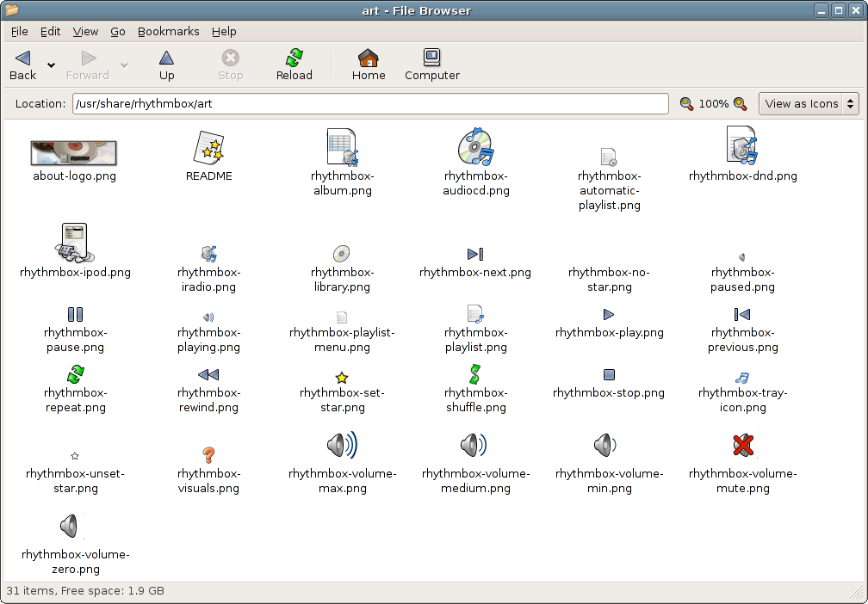Viewport: 868px width, 604px height.
Task: Select the rhythmbox-stop.png square icon
Action: pyautogui.click(x=609, y=375)
